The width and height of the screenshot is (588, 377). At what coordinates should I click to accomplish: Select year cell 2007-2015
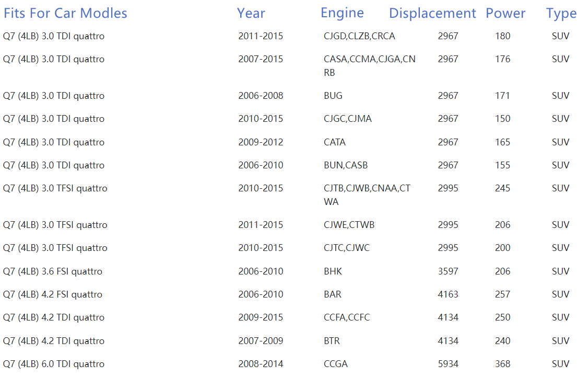[x=261, y=59]
